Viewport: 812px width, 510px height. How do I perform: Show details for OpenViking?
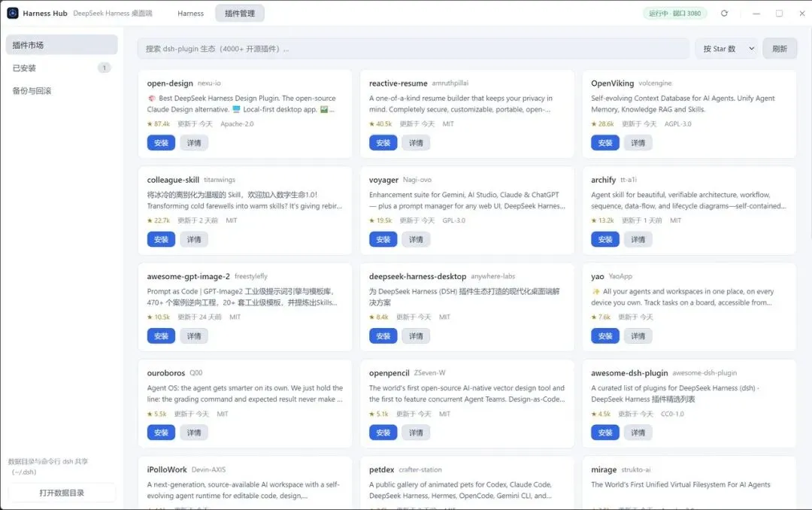click(x=638, y=143)
